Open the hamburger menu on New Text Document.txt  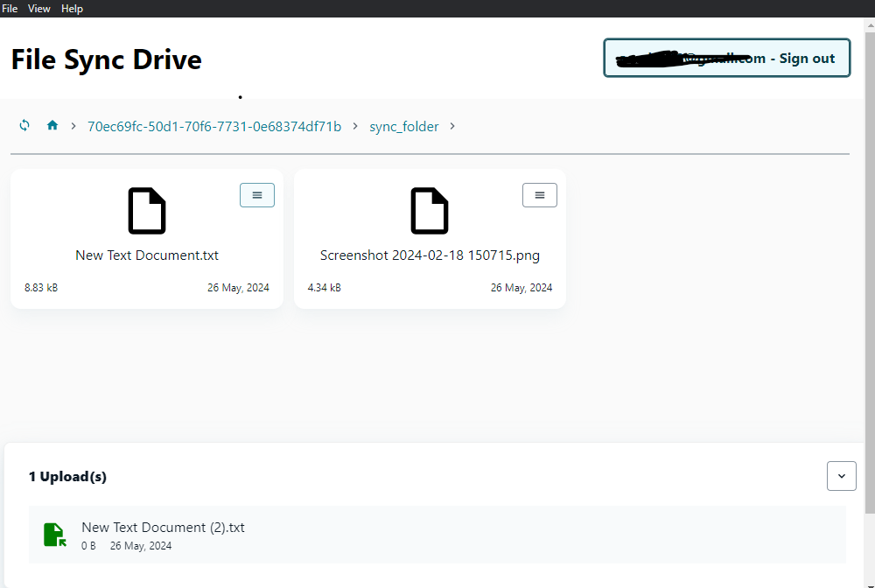(256, 194)
